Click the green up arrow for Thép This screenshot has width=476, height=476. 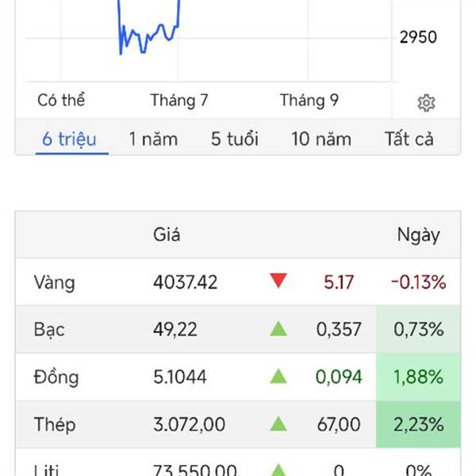[x=278, y=424]
